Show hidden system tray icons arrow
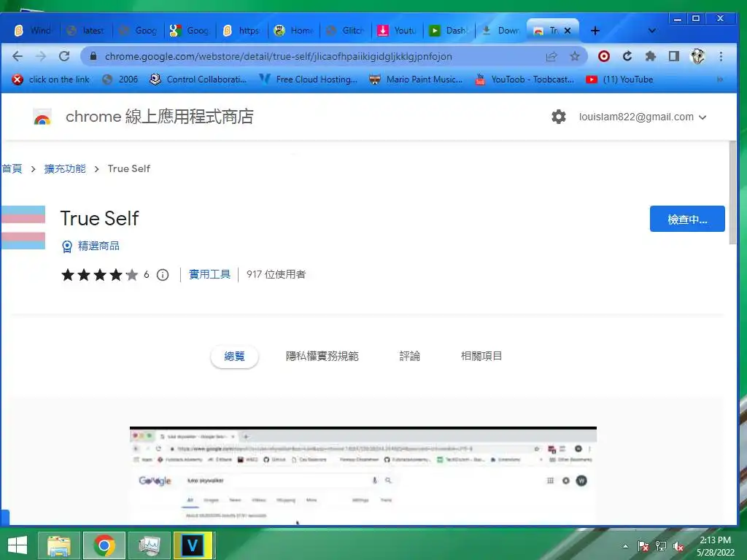Image resolution: width=747 pixels, height=560 pixels. 625,546
